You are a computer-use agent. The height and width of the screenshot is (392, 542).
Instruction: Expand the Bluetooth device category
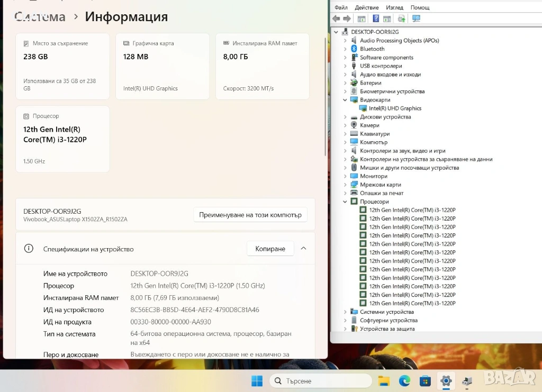pyautogui.click(x=345, y=49)
